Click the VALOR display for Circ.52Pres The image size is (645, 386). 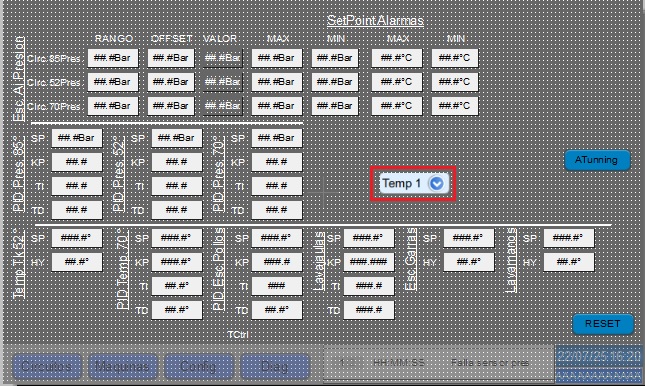click(x=223, y=82)
